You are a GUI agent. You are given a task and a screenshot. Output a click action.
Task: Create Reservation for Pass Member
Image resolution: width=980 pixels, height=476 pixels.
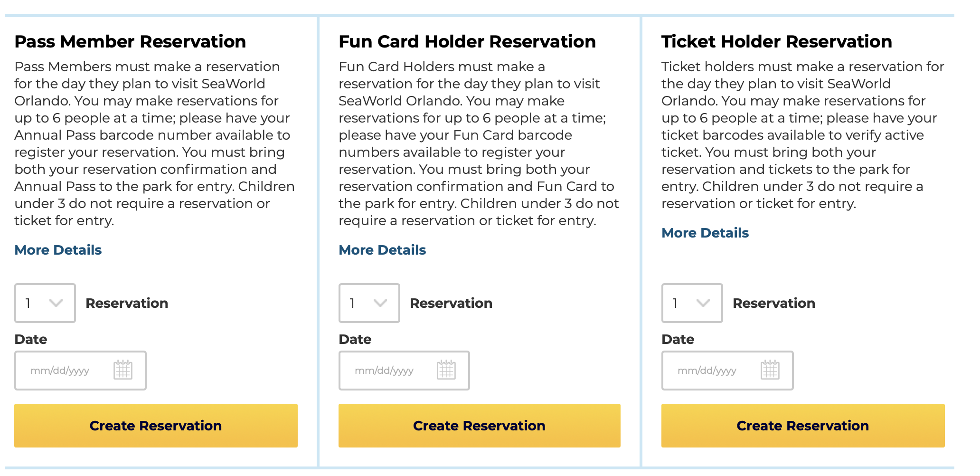pyautogui.click(x=156, y=426)
